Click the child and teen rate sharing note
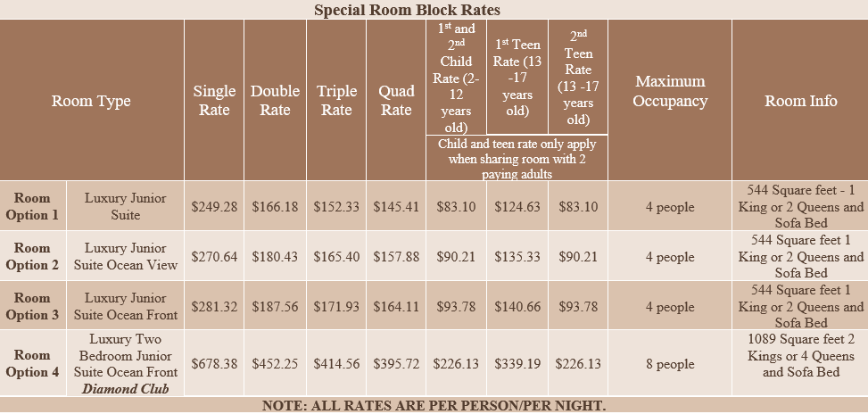 pyautogui.click(x=517, y=158)
